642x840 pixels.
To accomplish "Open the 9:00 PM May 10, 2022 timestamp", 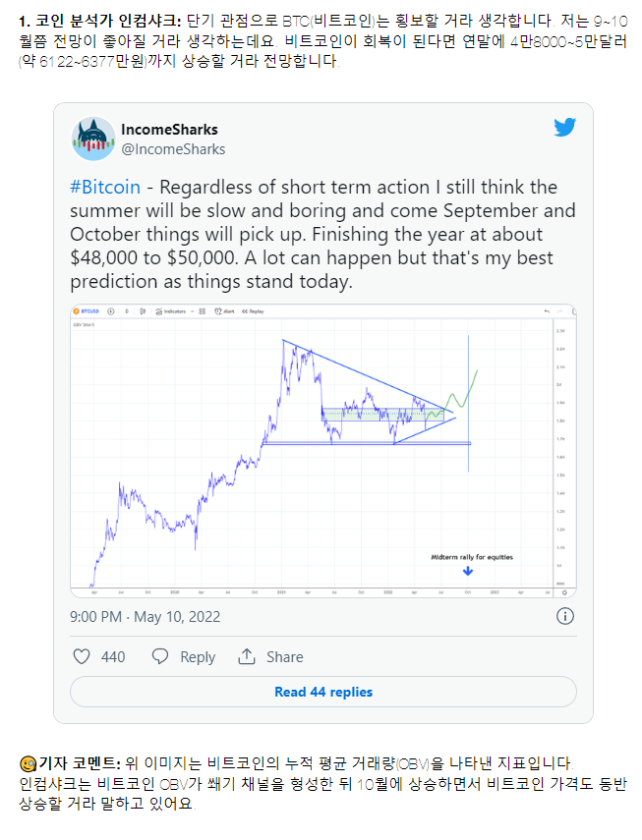I will pos(146,617).
